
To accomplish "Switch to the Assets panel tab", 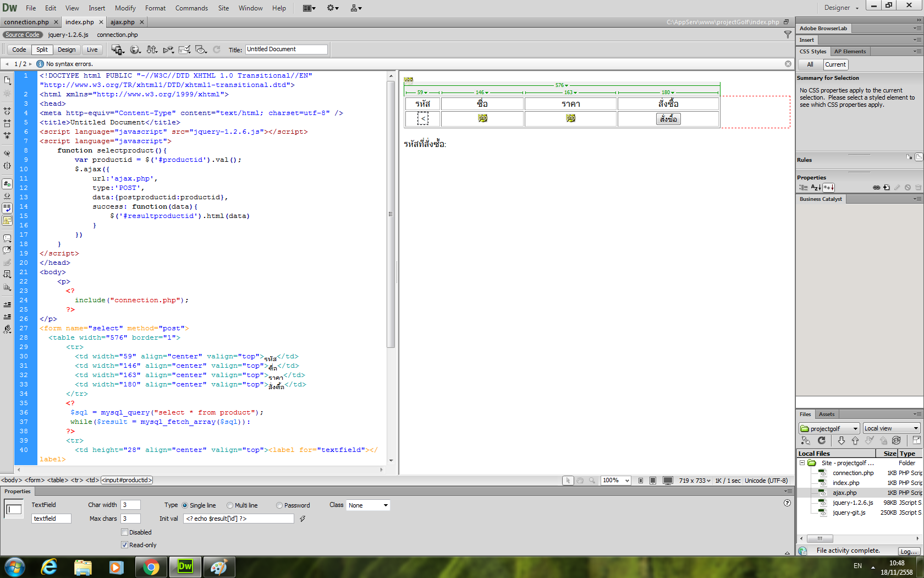I will point(827,414).
